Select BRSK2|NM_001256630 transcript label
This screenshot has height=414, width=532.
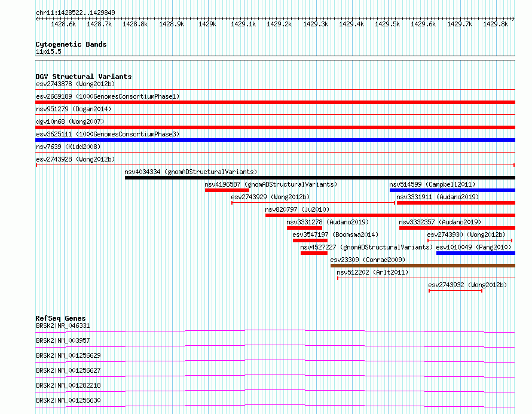click(x=68, y=400)
